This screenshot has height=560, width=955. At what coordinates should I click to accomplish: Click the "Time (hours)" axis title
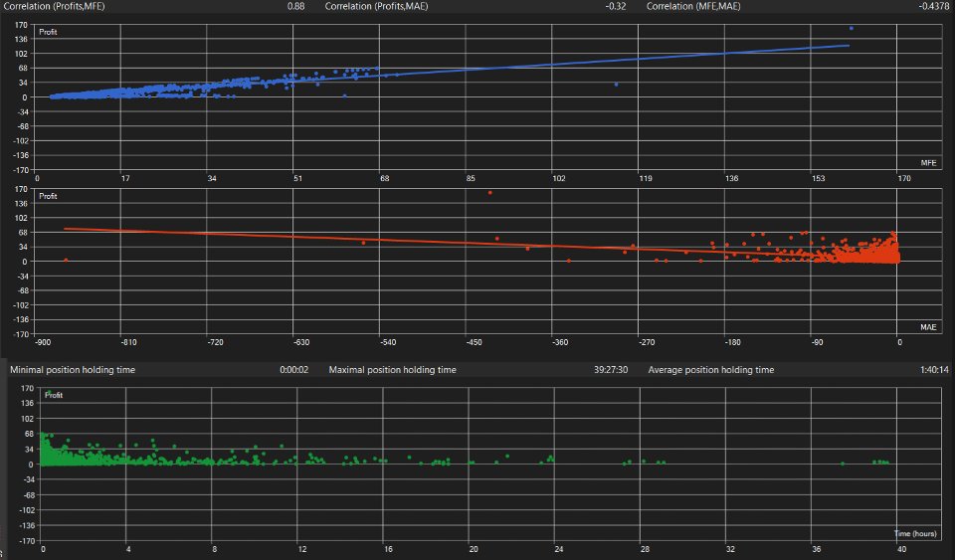pos(915,533)
